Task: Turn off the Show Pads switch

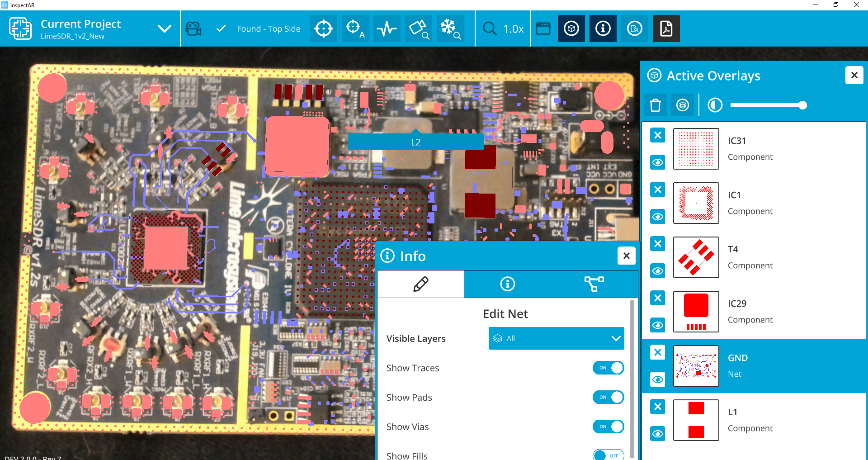Action: (609, 397)
